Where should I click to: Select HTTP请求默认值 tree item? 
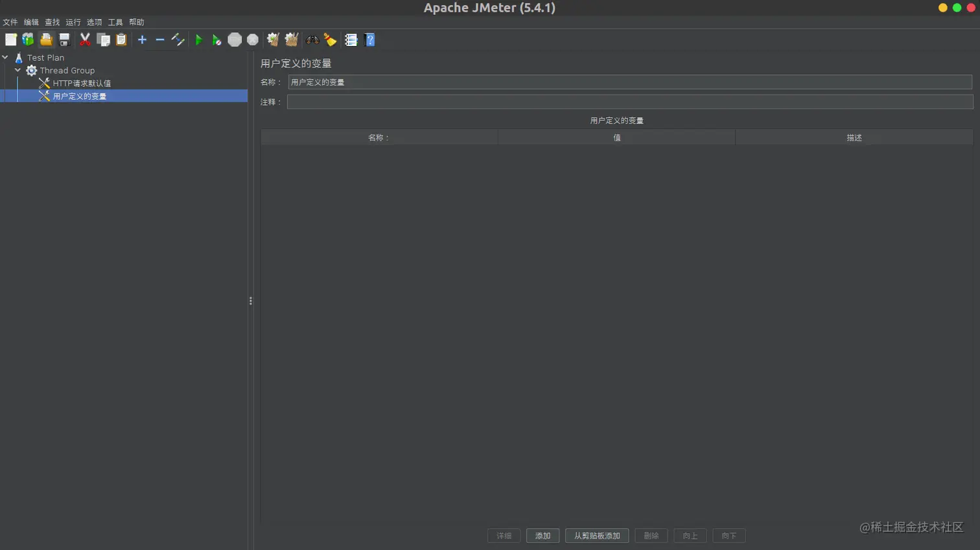coord(82,84)
